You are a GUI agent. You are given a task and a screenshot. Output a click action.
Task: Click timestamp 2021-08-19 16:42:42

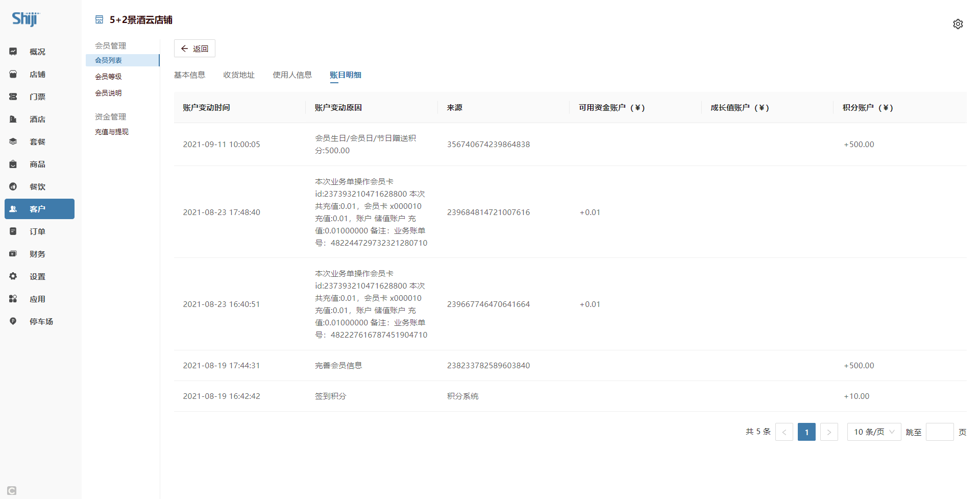tap(222, 396)
